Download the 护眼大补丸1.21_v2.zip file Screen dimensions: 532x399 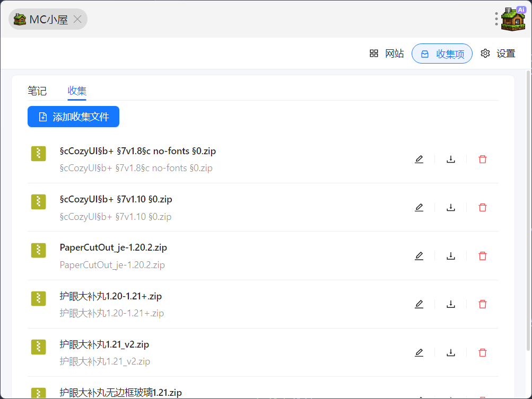(451, 353)
